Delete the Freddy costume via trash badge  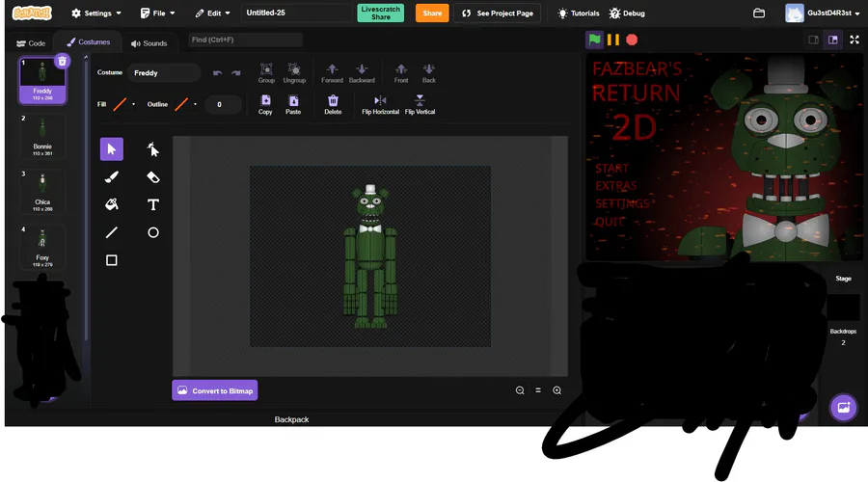[x=62, y=61]
